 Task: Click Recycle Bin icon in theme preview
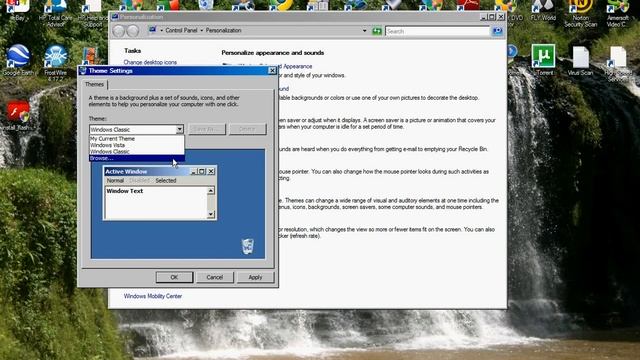tap(247, 246)
